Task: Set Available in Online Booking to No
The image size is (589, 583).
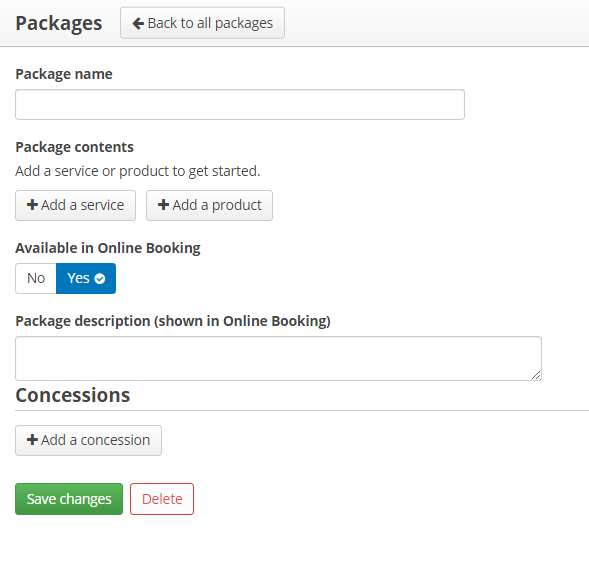Action: (36, 278)
